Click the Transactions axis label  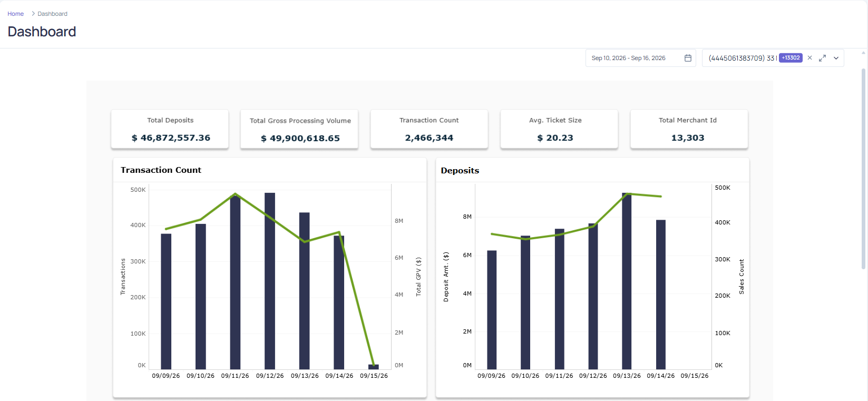coord(123,277)
